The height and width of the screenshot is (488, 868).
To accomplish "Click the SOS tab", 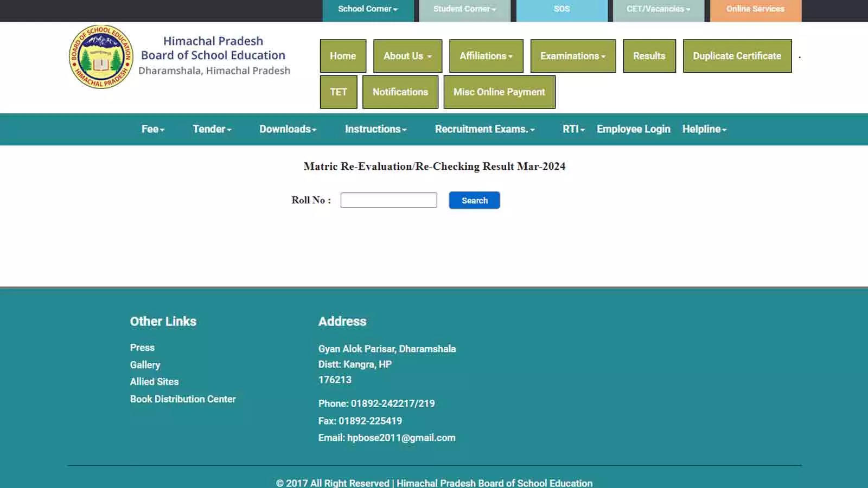I will coord(562,9).
